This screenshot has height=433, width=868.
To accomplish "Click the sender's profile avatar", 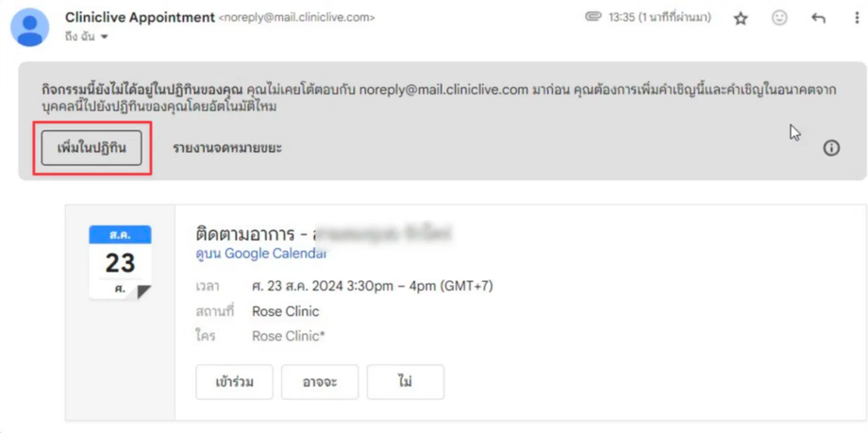I will tap(30, 27).
